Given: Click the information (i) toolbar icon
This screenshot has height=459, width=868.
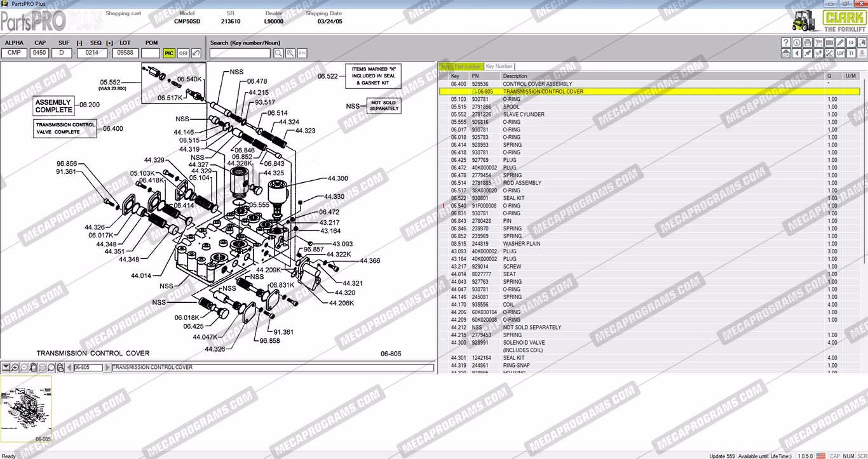Looking at the screenshot, I should tap(797, 43).
